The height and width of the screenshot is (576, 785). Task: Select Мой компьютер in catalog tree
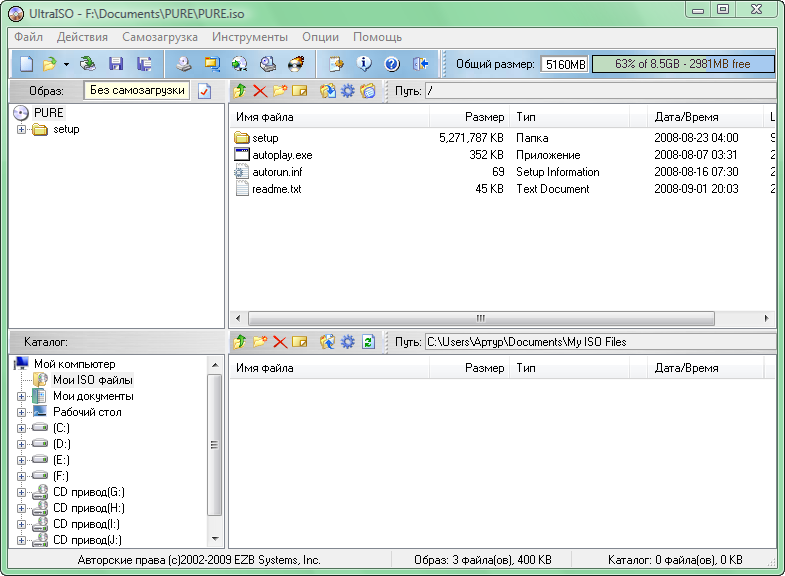[75, 364]
